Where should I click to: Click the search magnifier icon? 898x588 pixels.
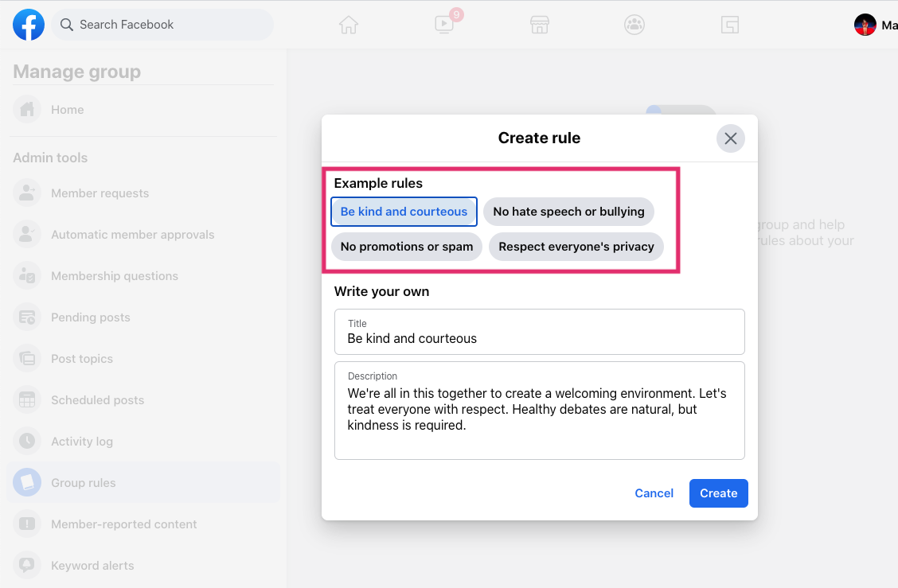(x=66, y=25)
